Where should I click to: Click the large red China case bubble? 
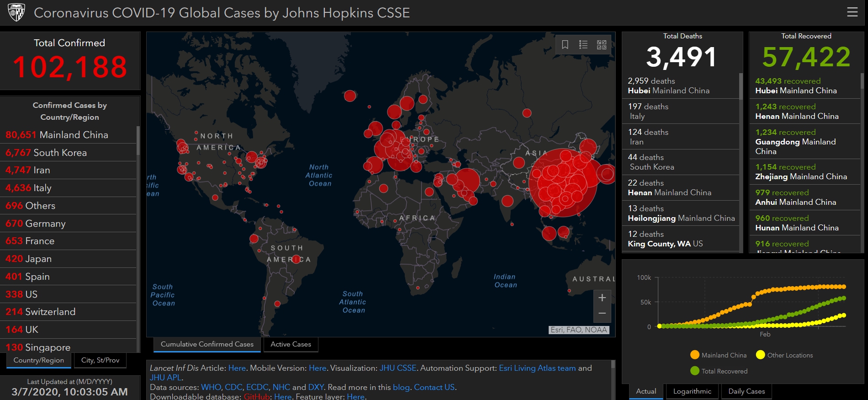tap(563, 182)
